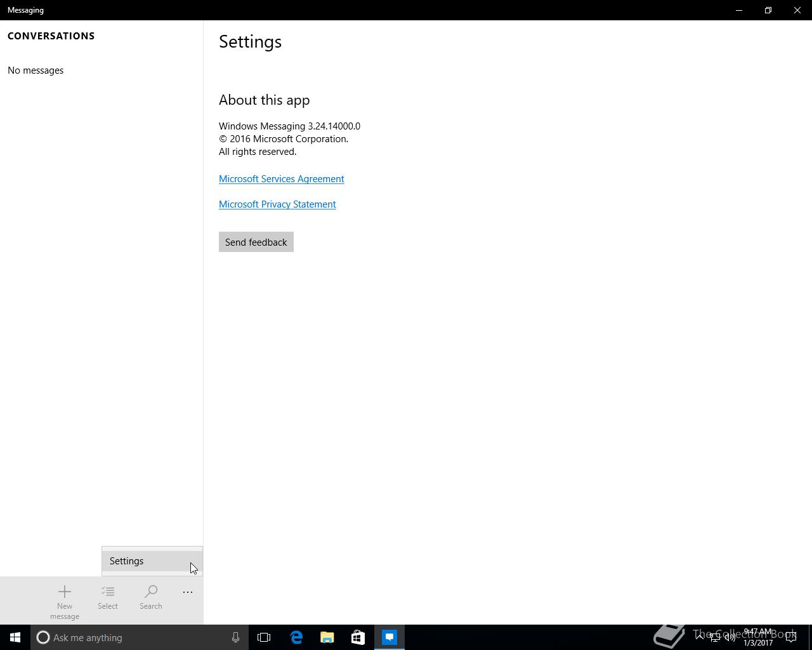Screen dimensions: 812x650
Task: Show hidden system tray icons
Action: point(700,637)
